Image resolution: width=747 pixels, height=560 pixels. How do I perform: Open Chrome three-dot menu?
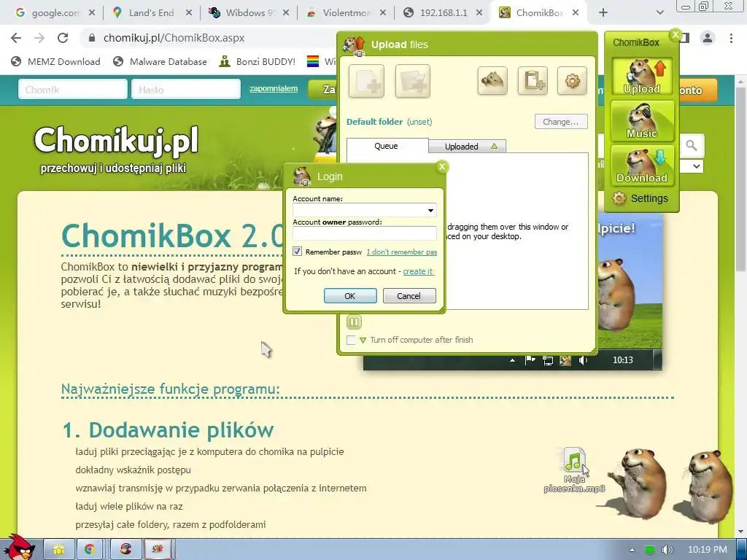(731, 38)
